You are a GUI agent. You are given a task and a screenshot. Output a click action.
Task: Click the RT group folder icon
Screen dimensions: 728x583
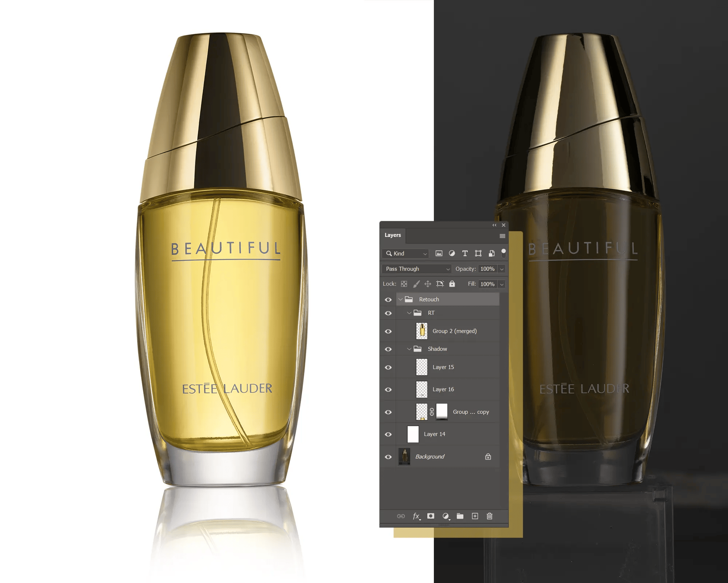[x=418, y=313]
